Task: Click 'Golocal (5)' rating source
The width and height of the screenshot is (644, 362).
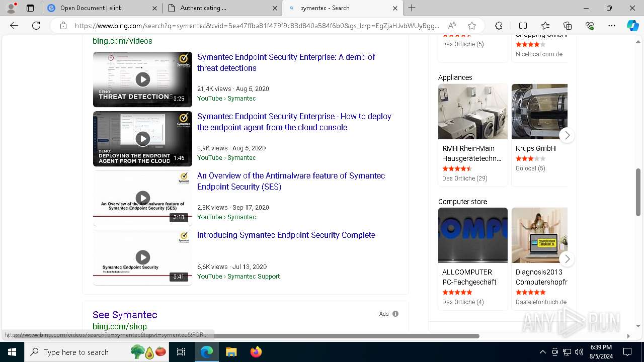Action: point(530,168)
